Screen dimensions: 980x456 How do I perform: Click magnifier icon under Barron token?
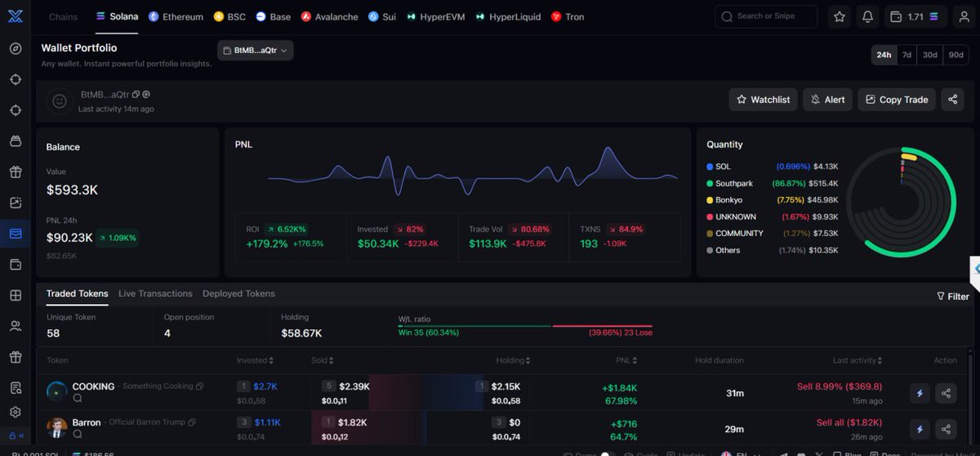[x=78, y=435]
